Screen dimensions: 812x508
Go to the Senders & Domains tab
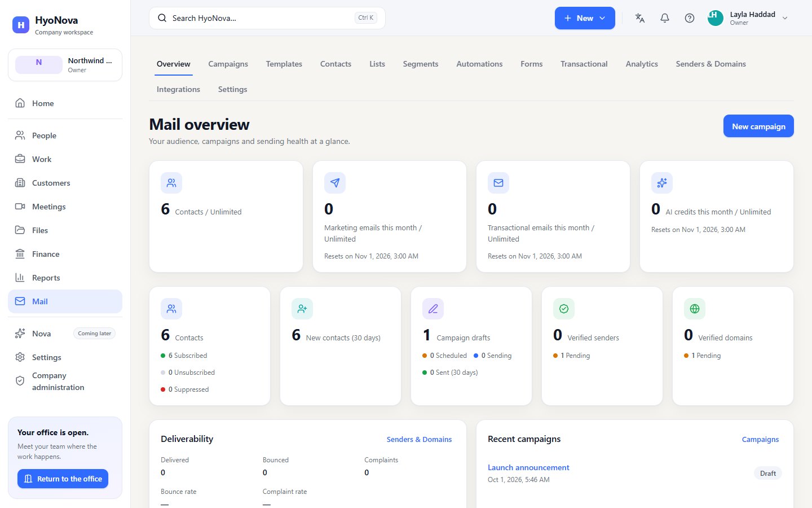710,64
